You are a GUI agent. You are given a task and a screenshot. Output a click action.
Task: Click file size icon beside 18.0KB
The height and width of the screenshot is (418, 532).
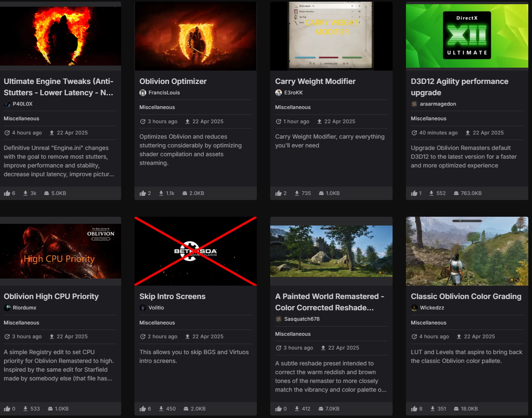tap(456, 409)
